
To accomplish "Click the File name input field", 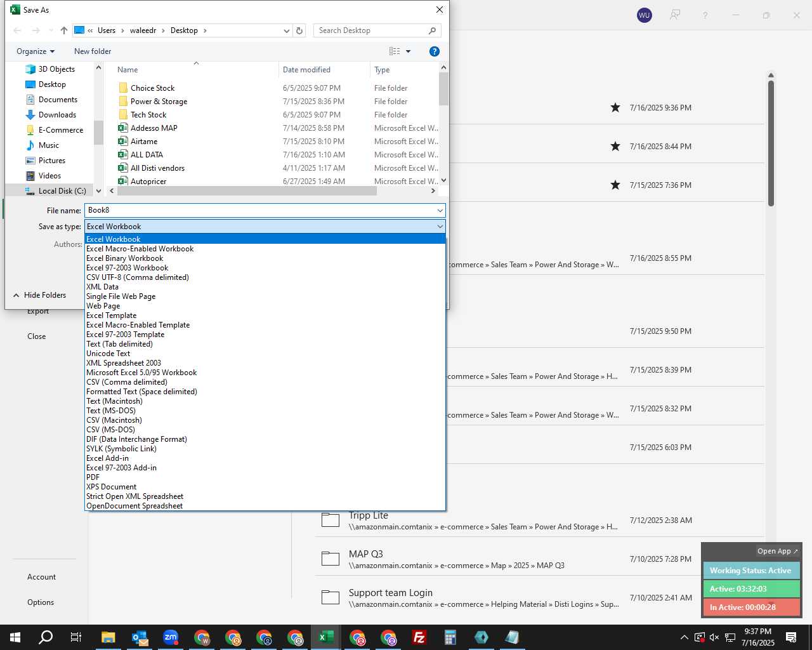I will click(260, 210).
